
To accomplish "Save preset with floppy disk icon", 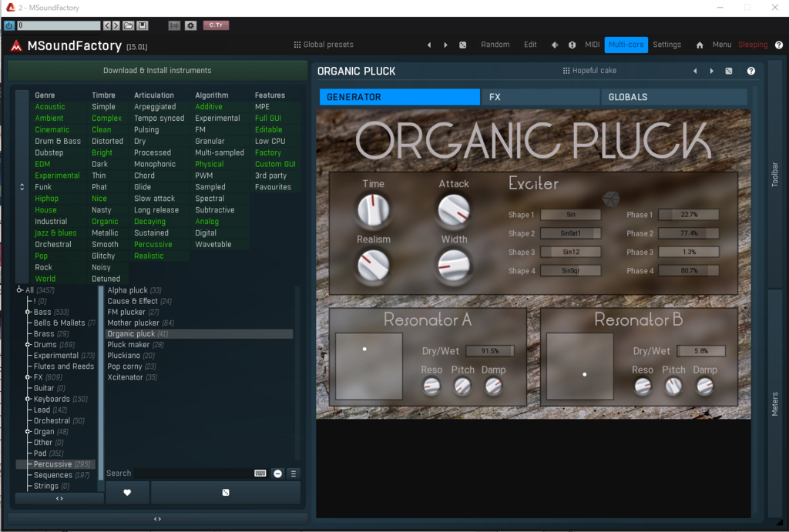I will click(143, 25).
